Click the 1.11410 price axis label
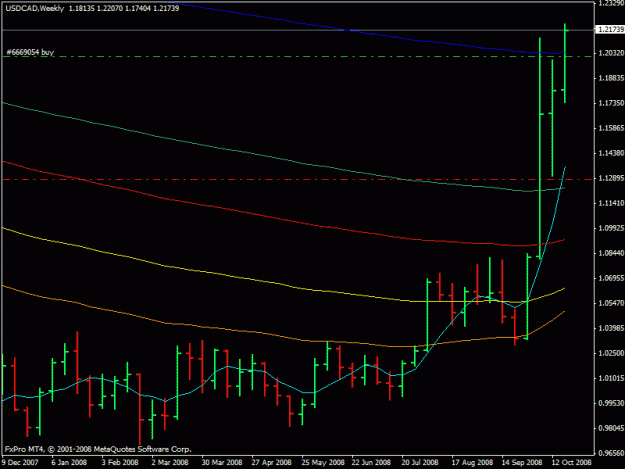625x469 pixels. point(611,203)
